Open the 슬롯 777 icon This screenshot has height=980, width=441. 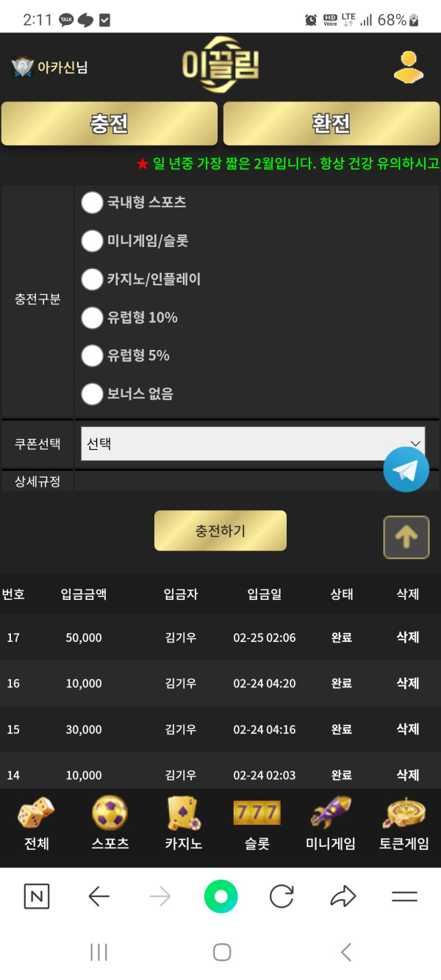tap(257, 814)
